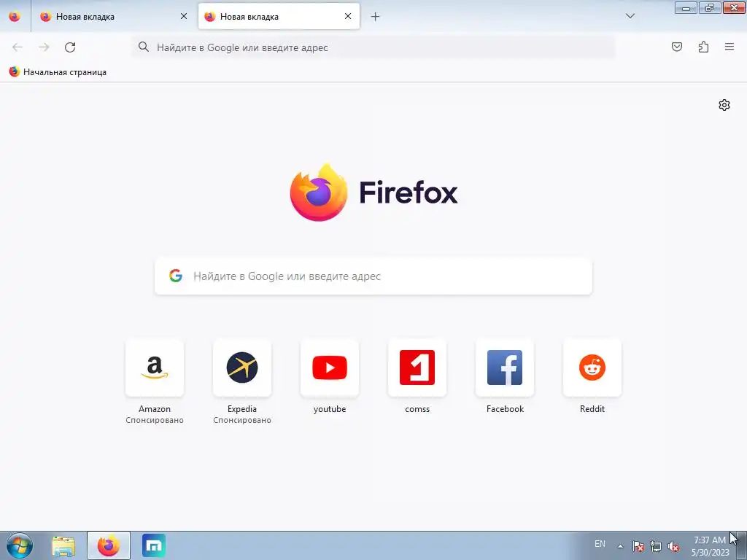
Task: Focus the Google search box on page
Action: [x=373, y=276]
